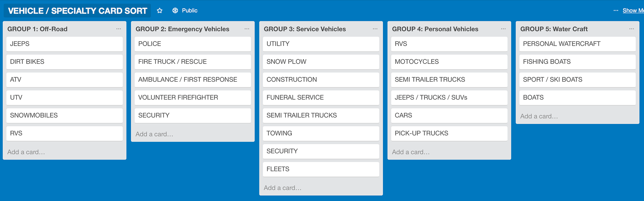Open the Show Menu link
The width and height of the screenshot is (644, 201).
(x=633, y=11)
